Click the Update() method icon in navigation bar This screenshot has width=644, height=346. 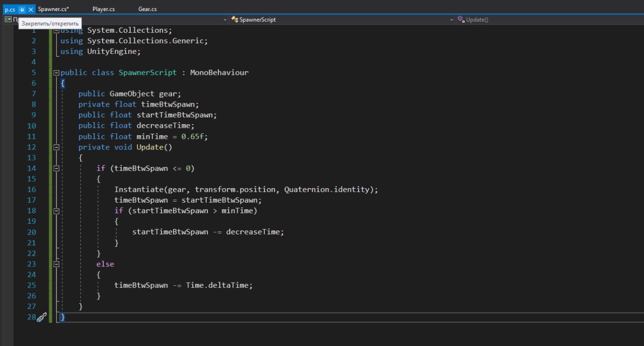pos(460,20)
